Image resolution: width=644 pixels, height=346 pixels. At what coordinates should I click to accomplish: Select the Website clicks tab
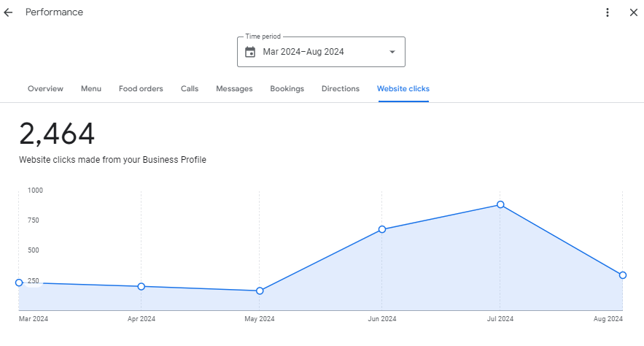click(403, 89)
